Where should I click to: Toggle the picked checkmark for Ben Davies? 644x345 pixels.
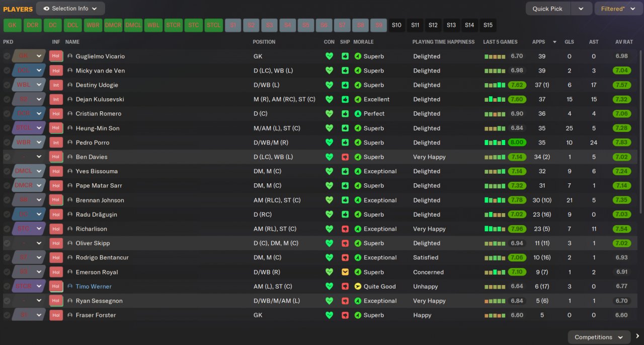(7, 157)
